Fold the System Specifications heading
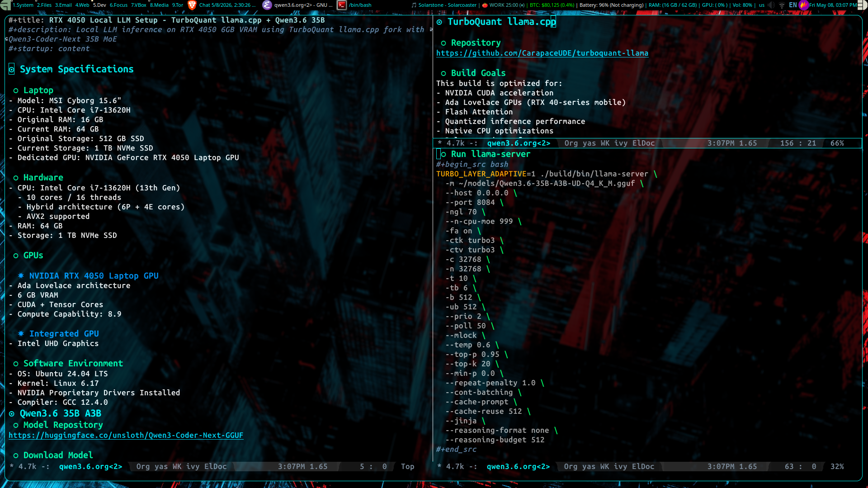Screen dimensions: 868x488 tap(76, 69)
